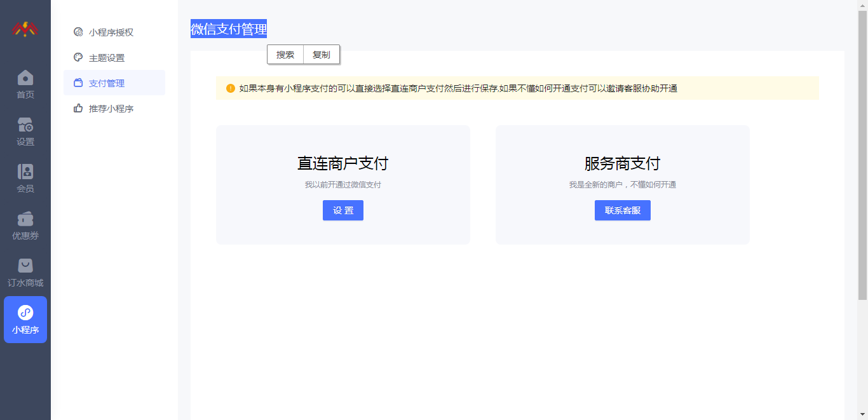Screen dimensions: 868x420
Task: Click the 优惠券 label in the sidebar
Action: click(25, 236)
